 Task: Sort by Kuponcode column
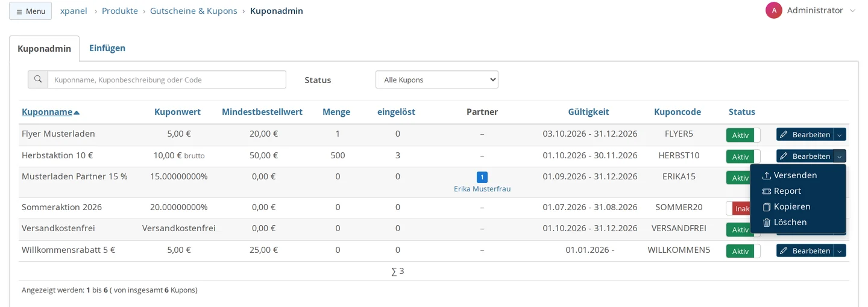(678, 112)
